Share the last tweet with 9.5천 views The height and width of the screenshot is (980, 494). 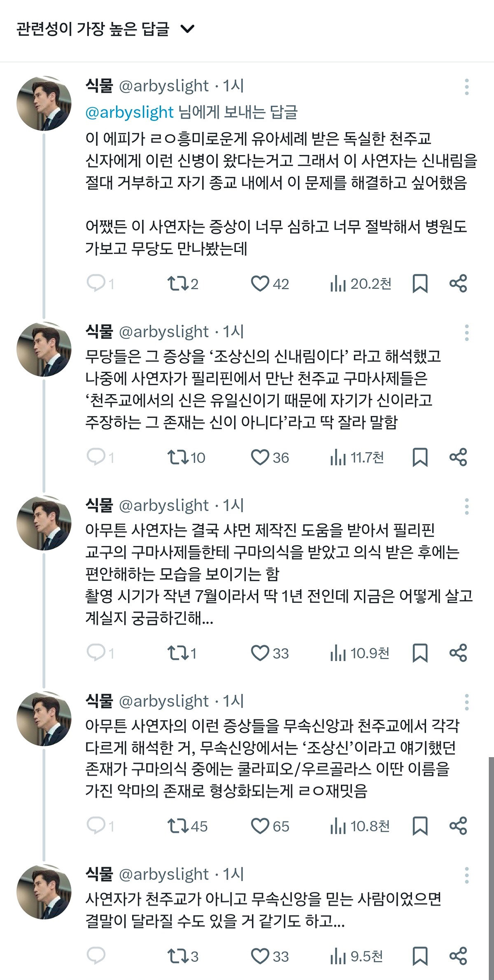click(x=458, y=956)
